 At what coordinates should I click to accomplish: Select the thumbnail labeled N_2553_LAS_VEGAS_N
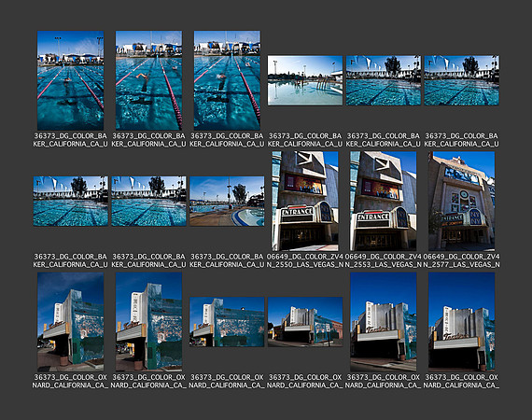click(x=384, y=201)
